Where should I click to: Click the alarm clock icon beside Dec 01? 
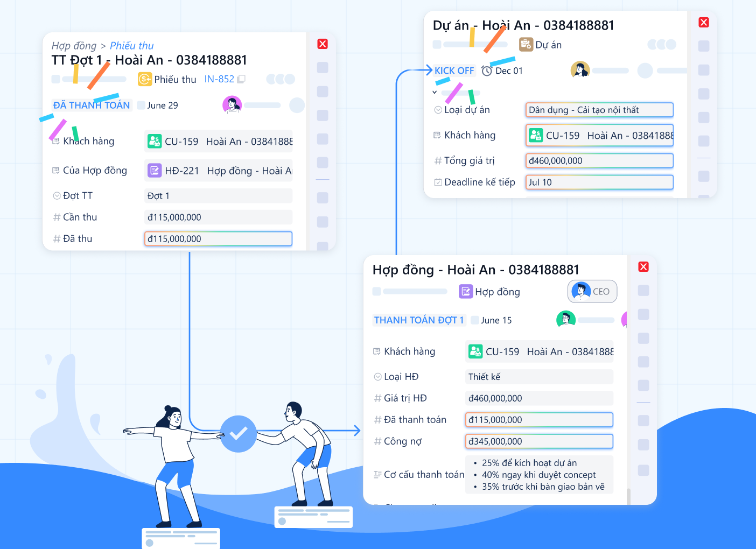(x=487, y=71)
